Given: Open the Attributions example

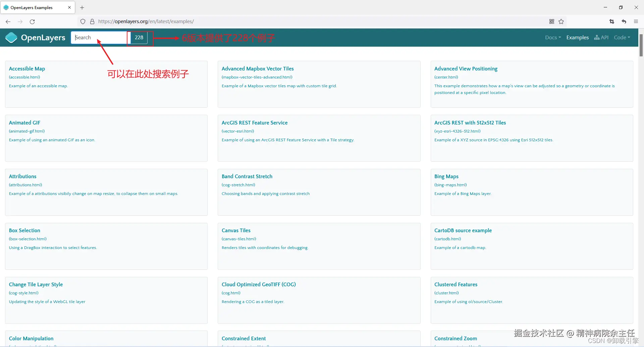Looking at the screenshot, I should [22, 177].
